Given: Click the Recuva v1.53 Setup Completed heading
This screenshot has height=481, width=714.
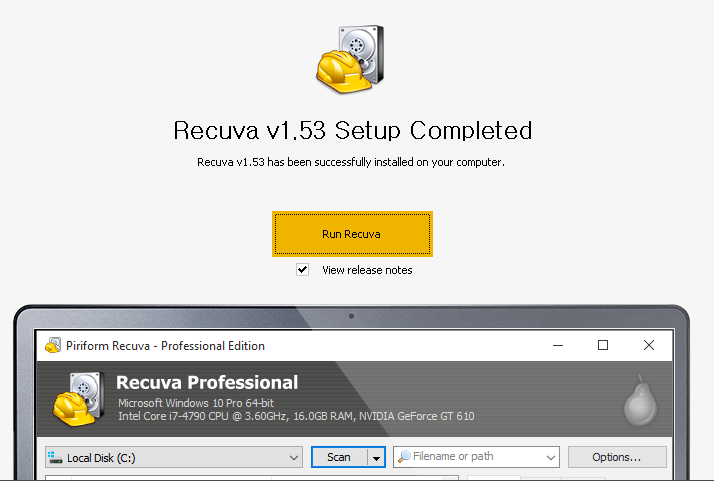Looking at the screenshot, I should click(352, 130).
